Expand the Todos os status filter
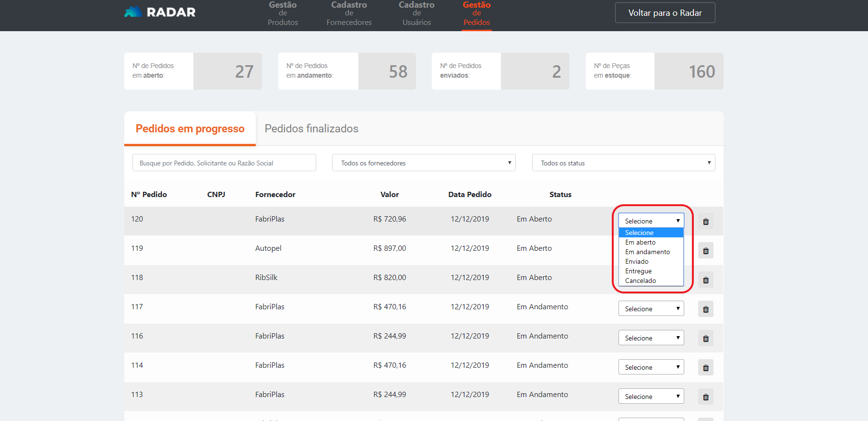This screenshot has height=421, width=868. (623, 163)
